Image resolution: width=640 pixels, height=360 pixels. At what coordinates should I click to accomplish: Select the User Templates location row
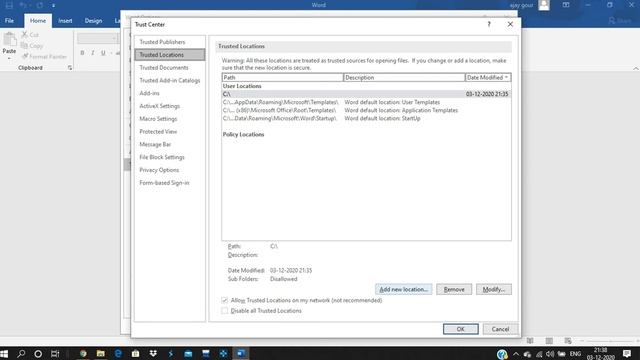pyautogui.click(x=366, y=102)
